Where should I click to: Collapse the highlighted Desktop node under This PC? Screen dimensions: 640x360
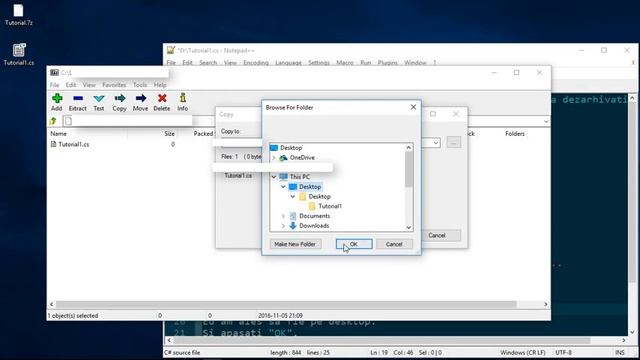click(283, 187)
